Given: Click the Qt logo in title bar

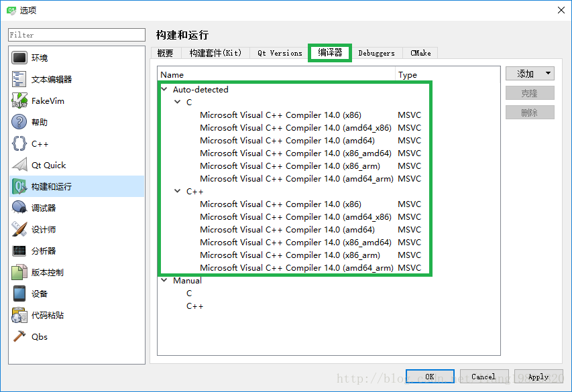Looking at the screenshot, I should coord(11,10).
